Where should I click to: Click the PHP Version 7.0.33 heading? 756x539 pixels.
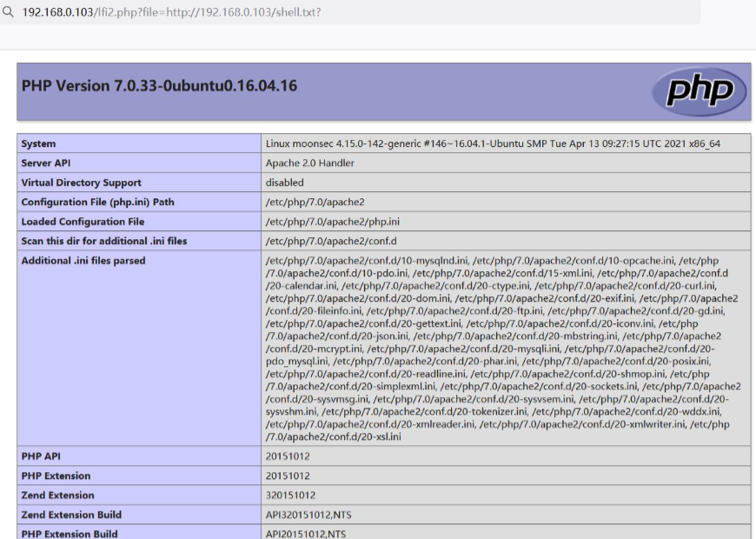click(x=159, y=86)
